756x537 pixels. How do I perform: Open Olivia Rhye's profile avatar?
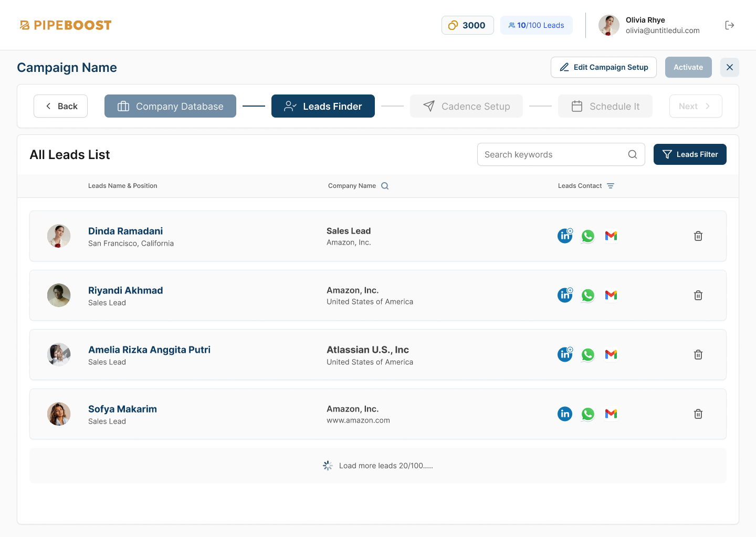609,25
